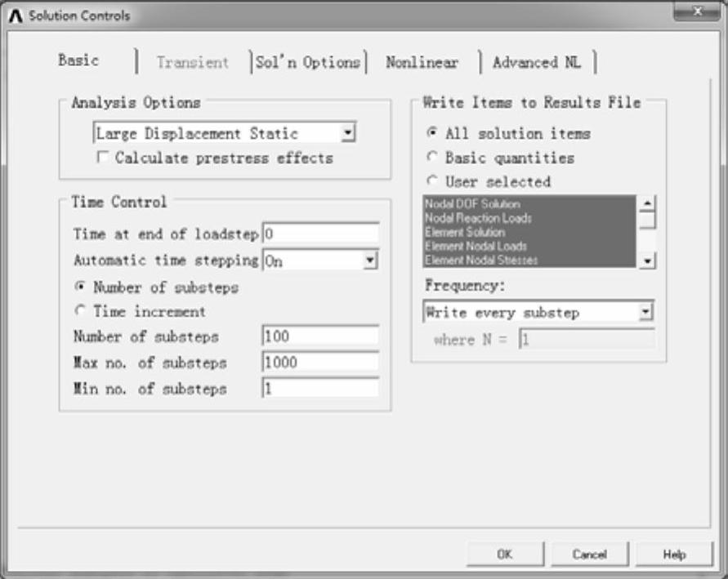Click the ANSYS logo in title bar
This screenshot has width=728, height=579.
(x=16, y=16)
